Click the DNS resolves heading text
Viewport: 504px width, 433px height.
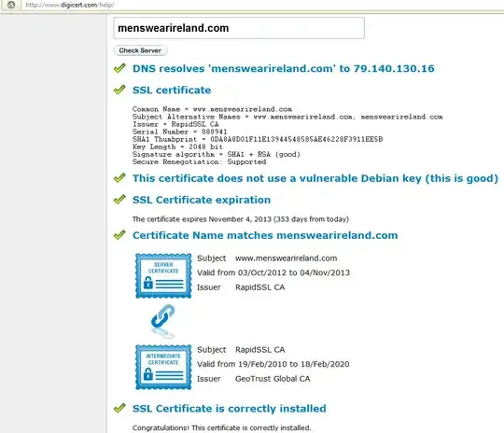(283, 68)
